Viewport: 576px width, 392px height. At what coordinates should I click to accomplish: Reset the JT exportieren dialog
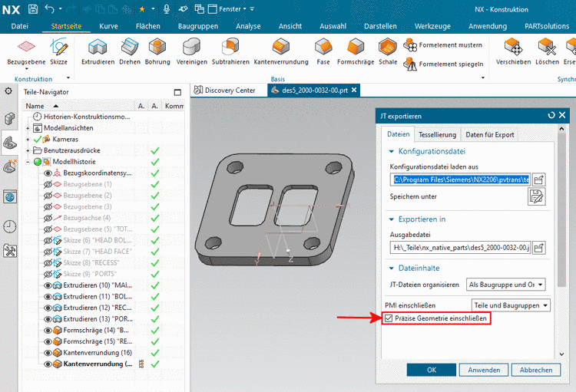pyautogui.click(x=551, y=115)
